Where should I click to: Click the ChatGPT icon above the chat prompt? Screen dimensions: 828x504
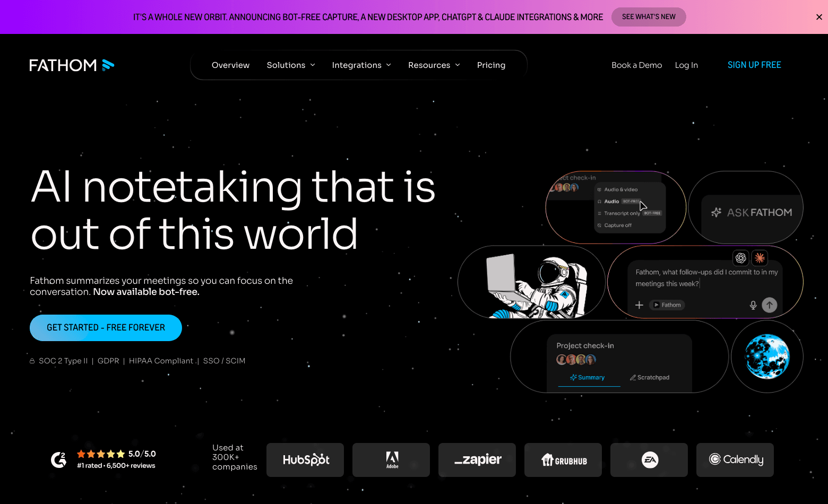coord(740,258)
